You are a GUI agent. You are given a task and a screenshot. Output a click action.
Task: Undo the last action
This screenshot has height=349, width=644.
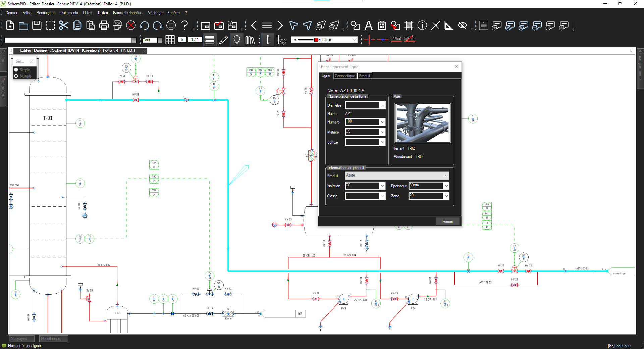[144, 25]
